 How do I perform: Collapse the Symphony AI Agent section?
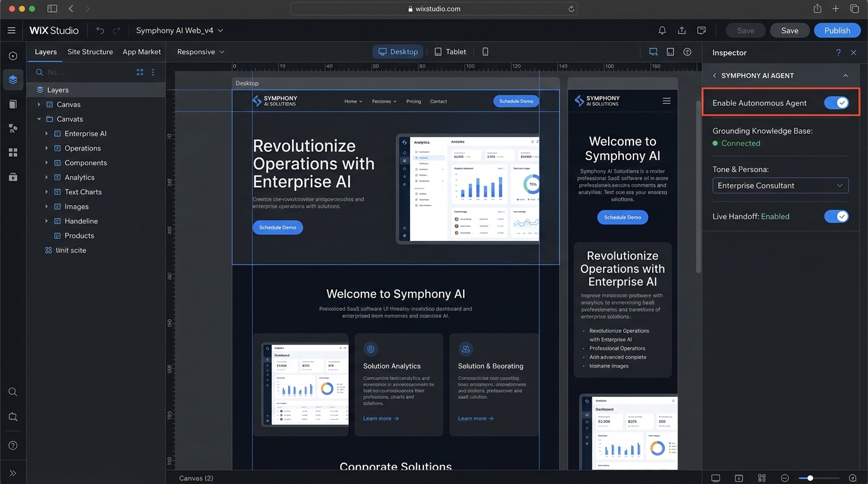[845, 76]
